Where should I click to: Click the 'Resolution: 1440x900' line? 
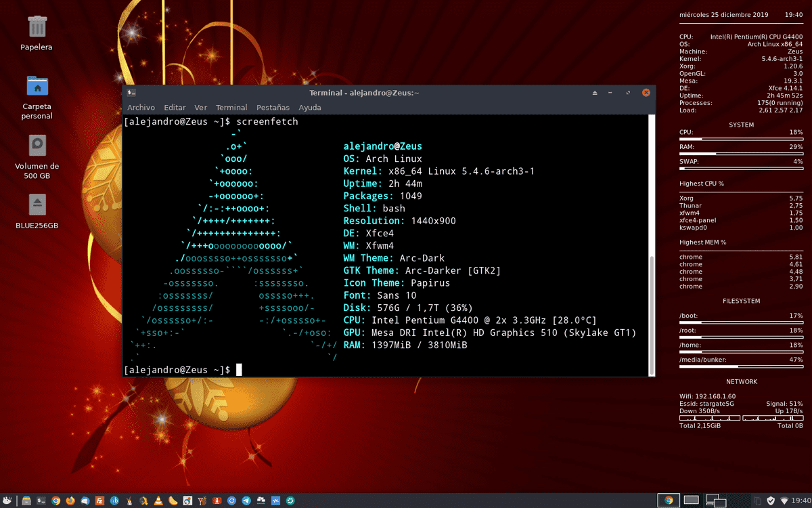coord(400,221)
